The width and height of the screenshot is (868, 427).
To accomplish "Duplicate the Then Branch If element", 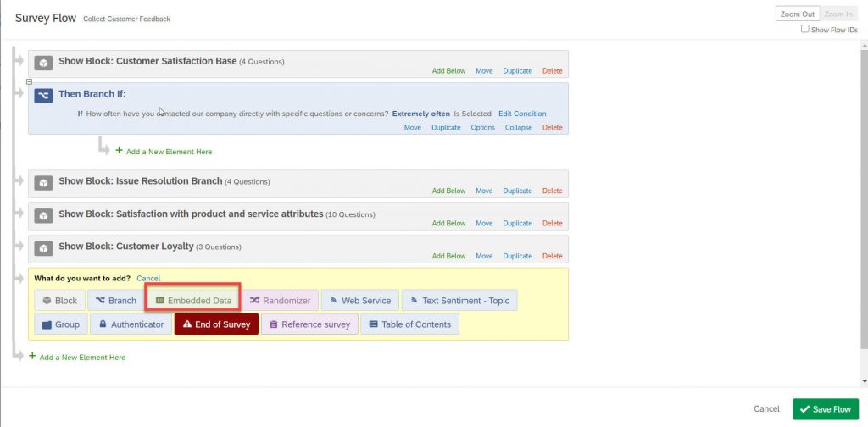I will click(x=446, y=127).
